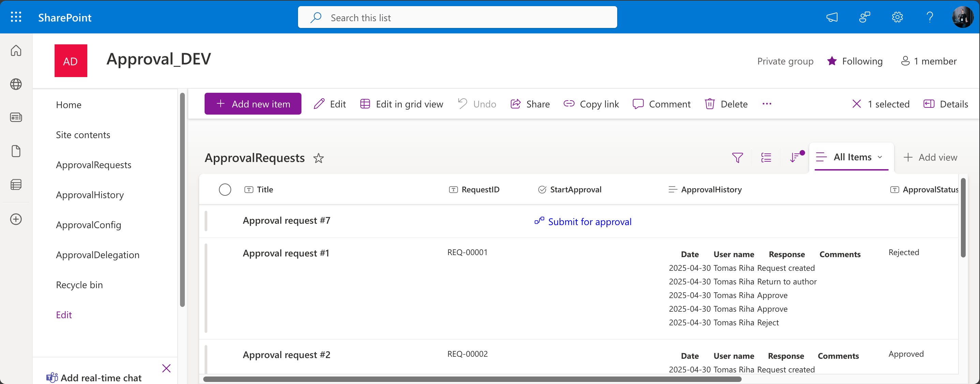Share the selected item
The width and height of the screenshot is (980, 384).
[x=530, y=104]
